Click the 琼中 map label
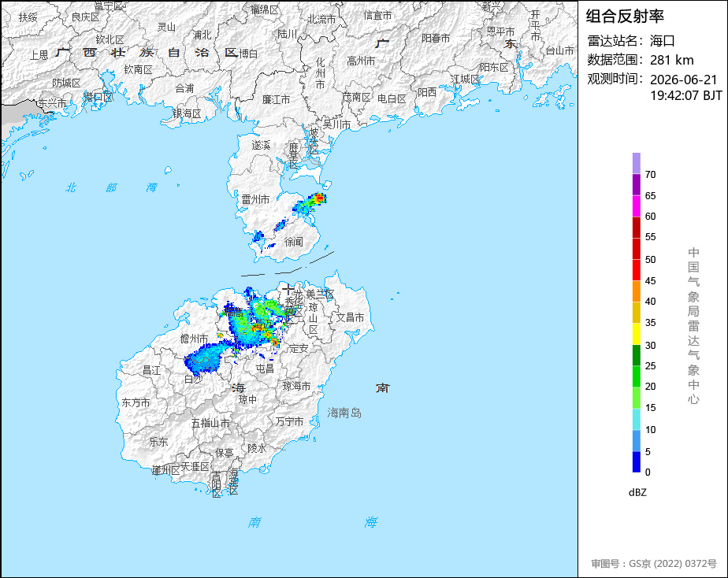 (x=247, y=399)
